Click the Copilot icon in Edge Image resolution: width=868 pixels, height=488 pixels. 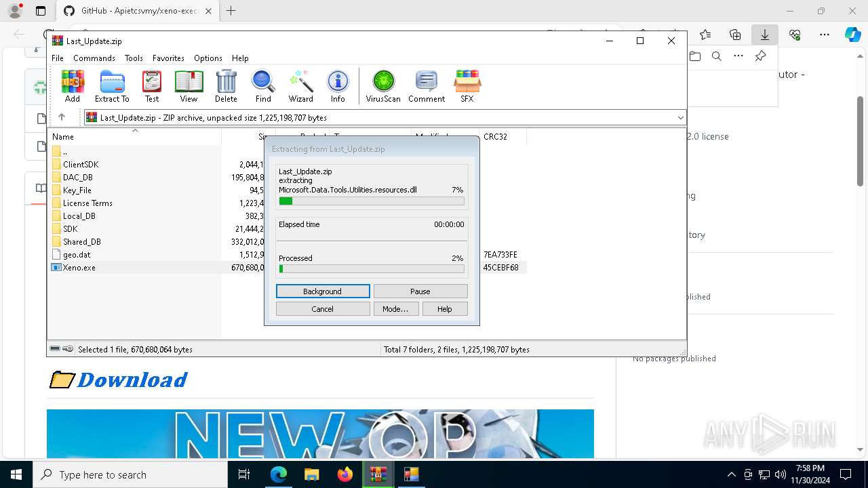[x=852, y=35]
